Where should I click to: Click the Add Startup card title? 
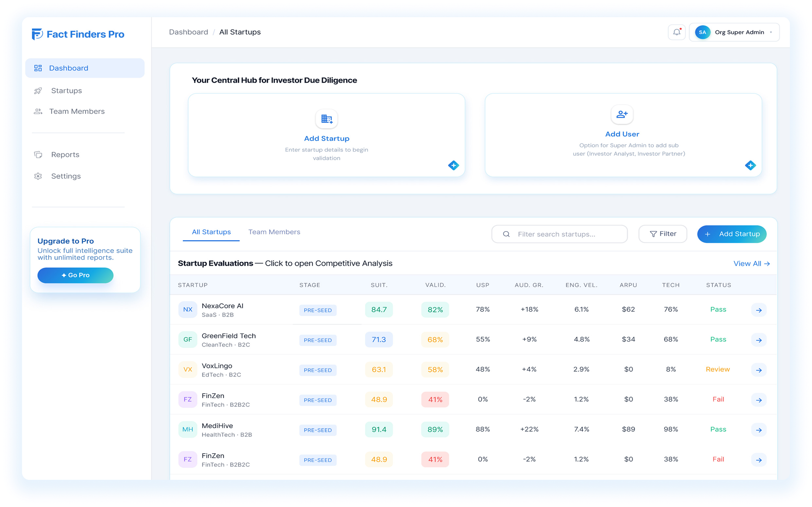click(327, 138)
